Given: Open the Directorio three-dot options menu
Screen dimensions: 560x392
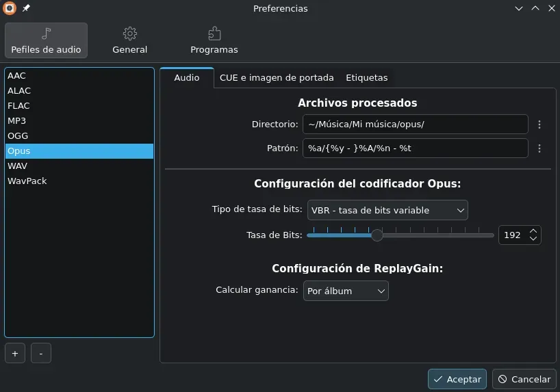Looking at the screenshot, I should pyautogui.click(x=539, y=125).
